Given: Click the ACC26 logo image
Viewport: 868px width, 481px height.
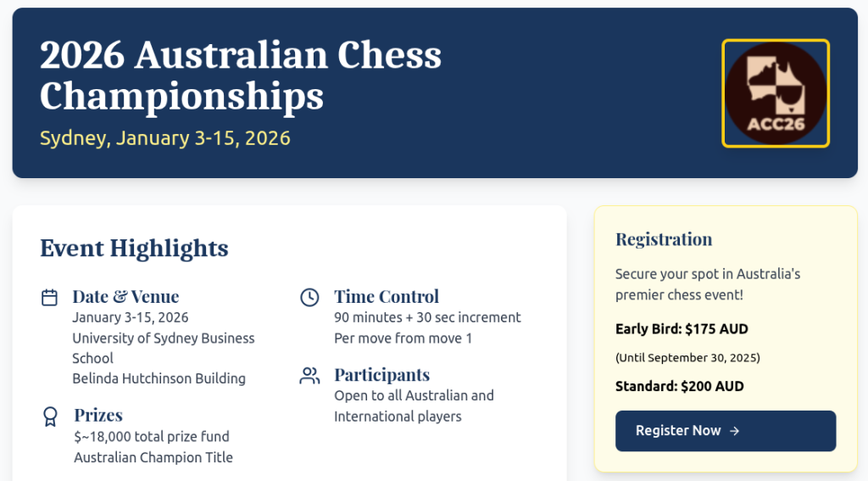Looking at the screenshot, I should click(x=775, y=93).
